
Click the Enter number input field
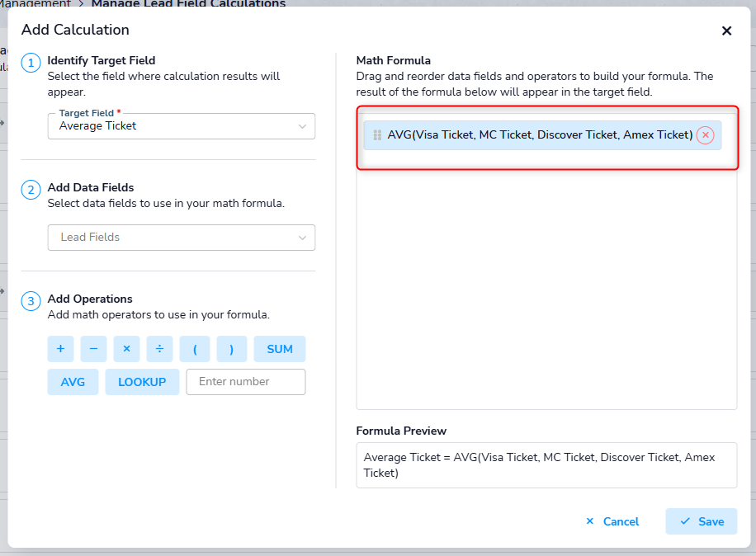coord(246,382)
